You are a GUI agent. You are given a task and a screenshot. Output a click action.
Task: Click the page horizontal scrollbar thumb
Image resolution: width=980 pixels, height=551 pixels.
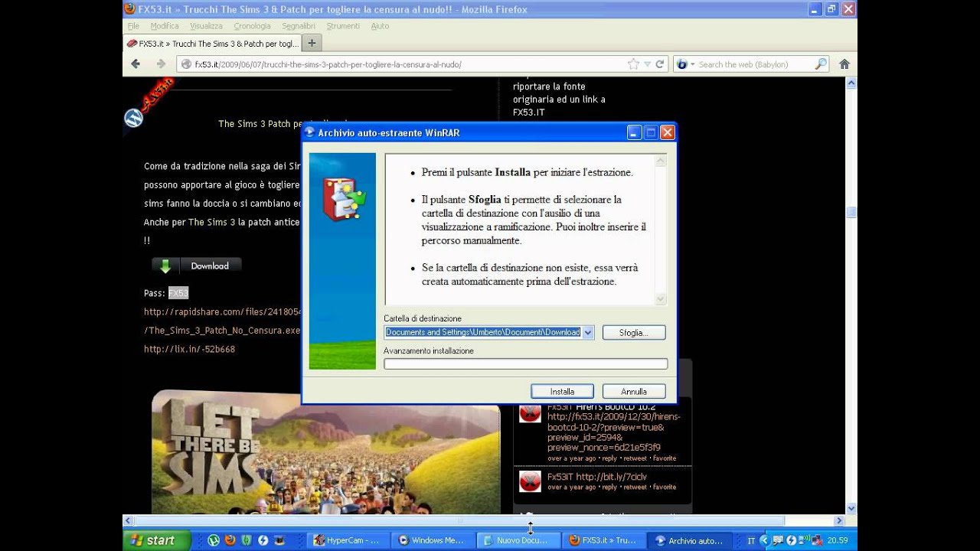pos(459,520)
